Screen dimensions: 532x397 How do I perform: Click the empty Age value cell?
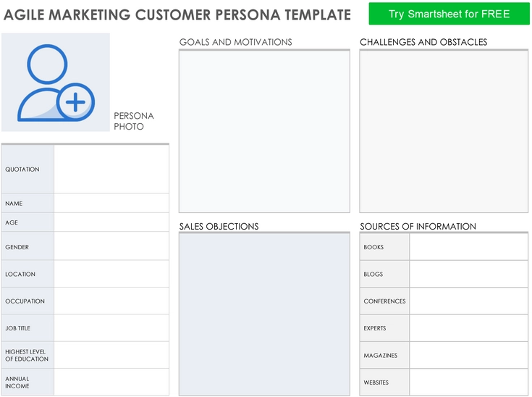coord(111,222)
